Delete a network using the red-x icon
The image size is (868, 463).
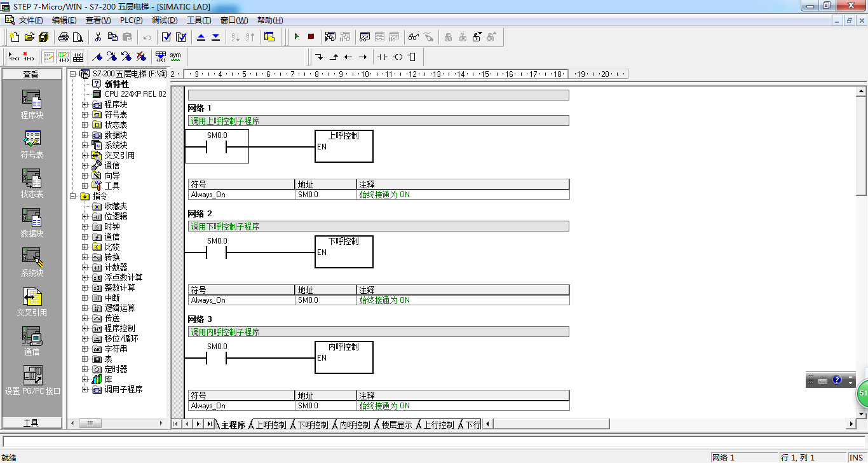point(29,57)
